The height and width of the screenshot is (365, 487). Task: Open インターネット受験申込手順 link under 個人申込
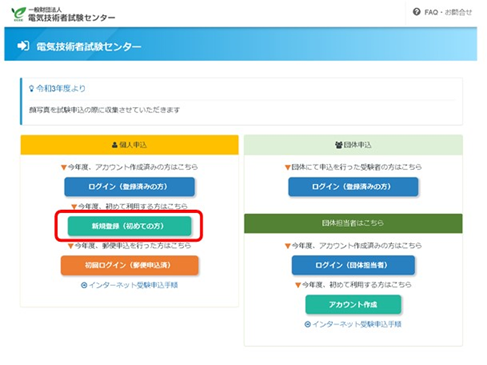133,285
